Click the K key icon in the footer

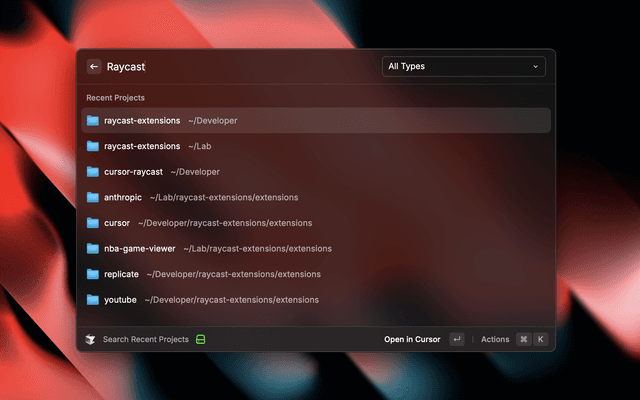[x=540, y=339]
